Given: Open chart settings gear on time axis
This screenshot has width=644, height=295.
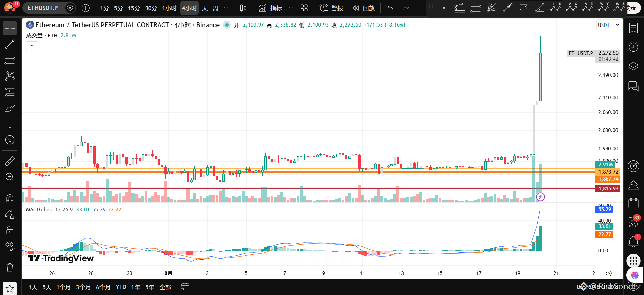Looking at the screenshot, I should 609,273.
